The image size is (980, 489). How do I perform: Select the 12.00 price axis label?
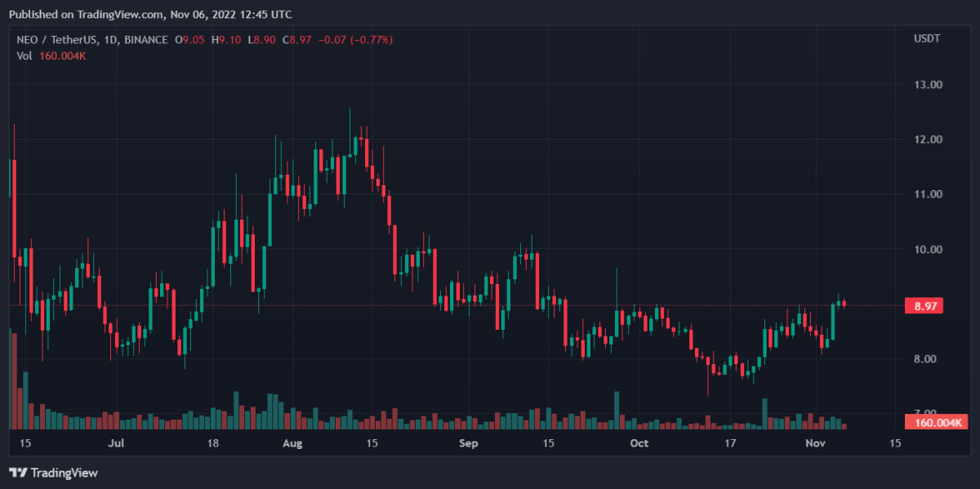pyautogui.click(x=928, y=140)
